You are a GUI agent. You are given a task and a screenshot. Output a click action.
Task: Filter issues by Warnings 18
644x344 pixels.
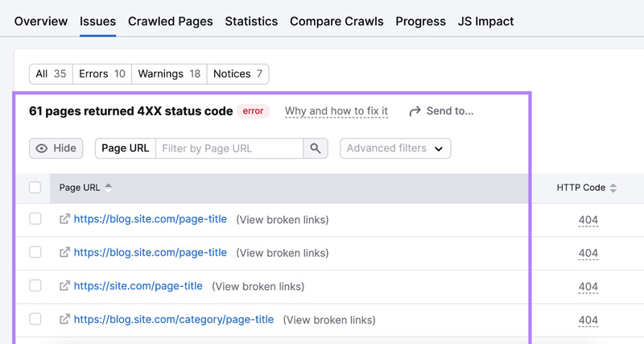(x=168, y=74)
